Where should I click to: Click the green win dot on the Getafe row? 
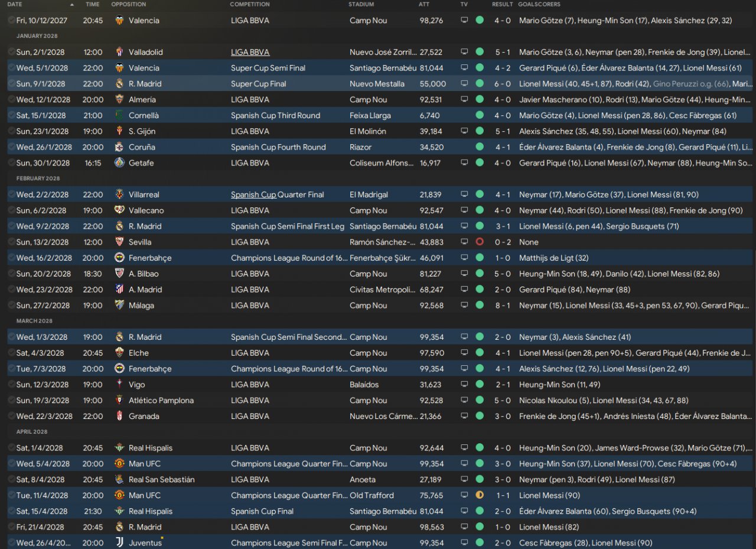(480, 163)
